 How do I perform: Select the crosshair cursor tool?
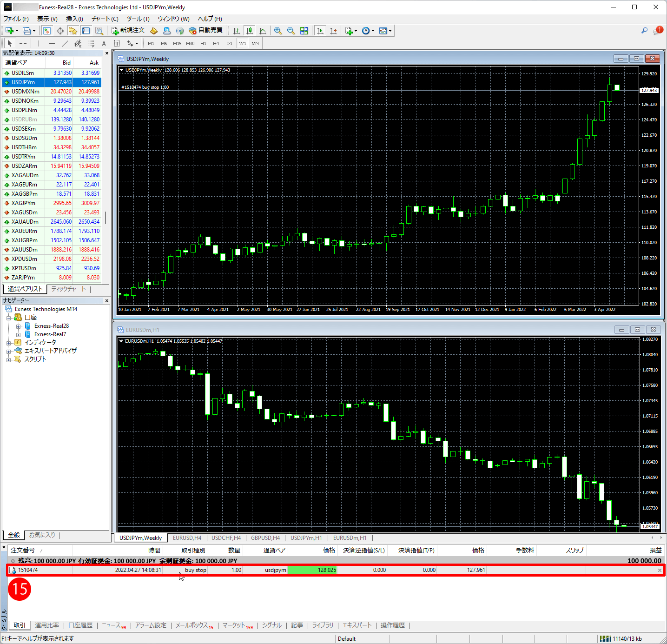point(23,43)
